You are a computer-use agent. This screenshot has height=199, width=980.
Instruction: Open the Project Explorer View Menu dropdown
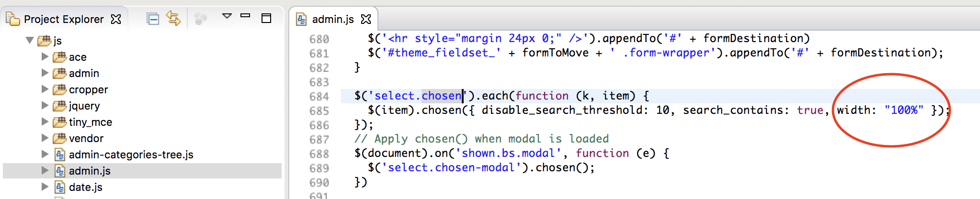[227, 16]
